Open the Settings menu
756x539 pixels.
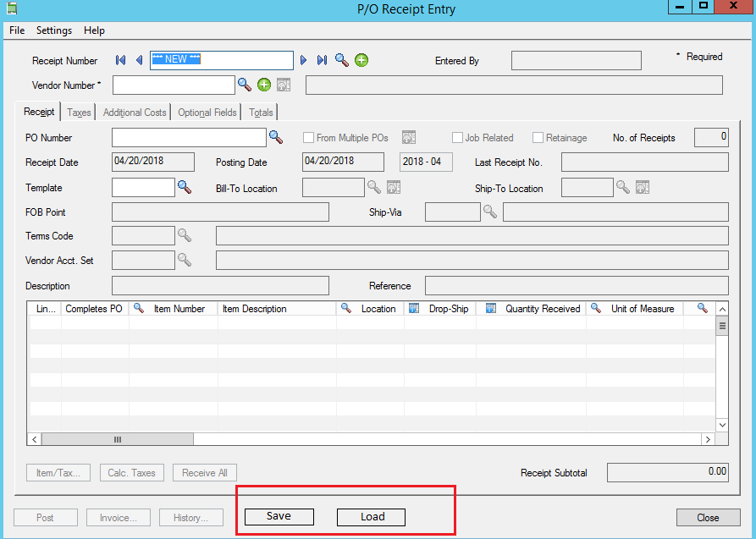tap(54, 30)
